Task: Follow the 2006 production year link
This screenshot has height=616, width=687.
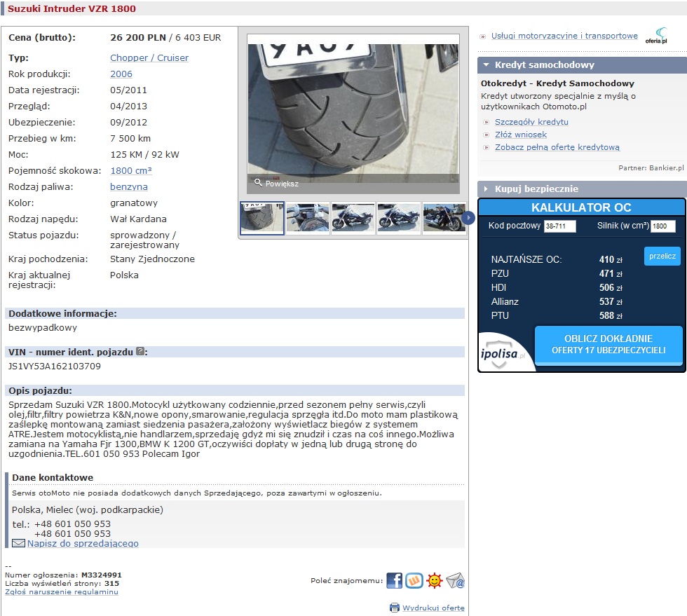Action: (x=121, y=74)
